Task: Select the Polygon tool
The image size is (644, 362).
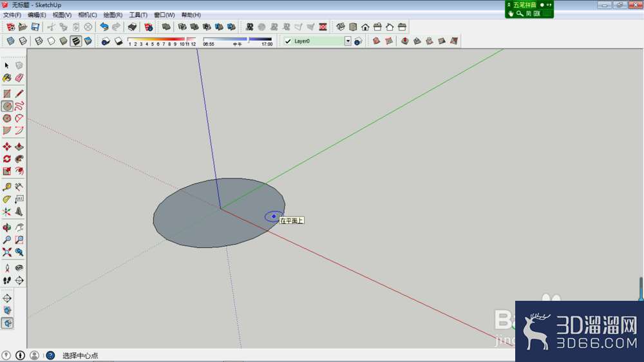Action: [7, 119]
